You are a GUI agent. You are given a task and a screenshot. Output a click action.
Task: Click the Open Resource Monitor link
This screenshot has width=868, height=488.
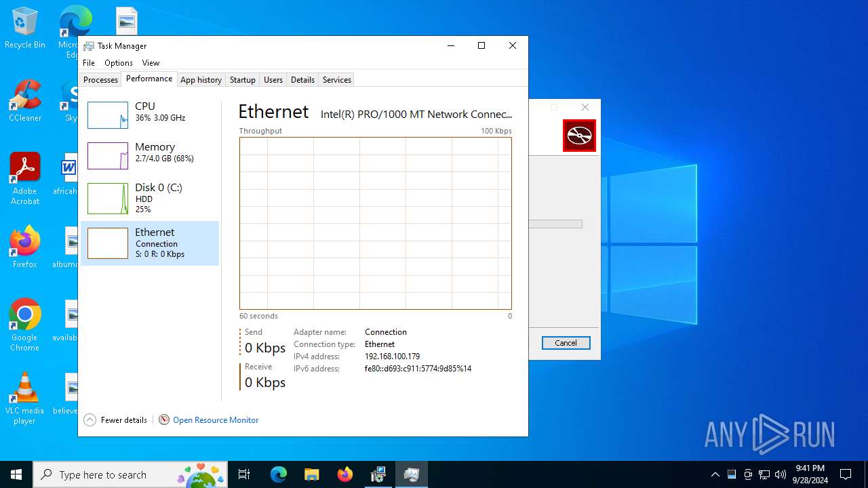[216, 420]
